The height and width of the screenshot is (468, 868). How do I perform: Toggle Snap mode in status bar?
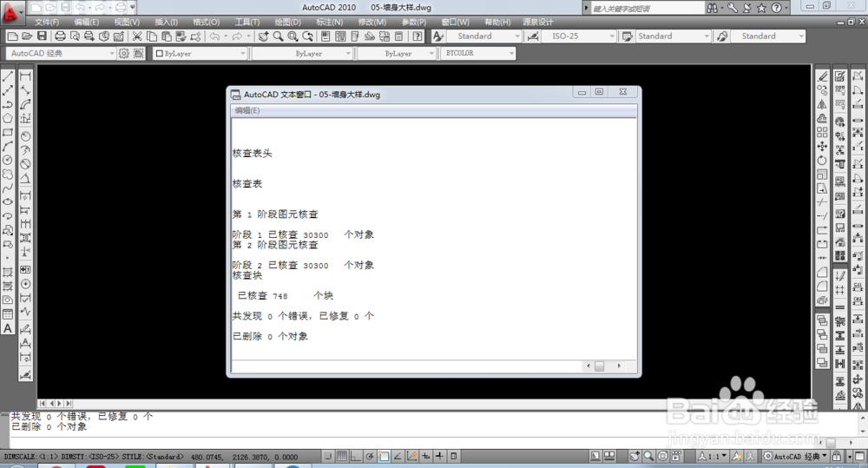[x=328, y=457]
